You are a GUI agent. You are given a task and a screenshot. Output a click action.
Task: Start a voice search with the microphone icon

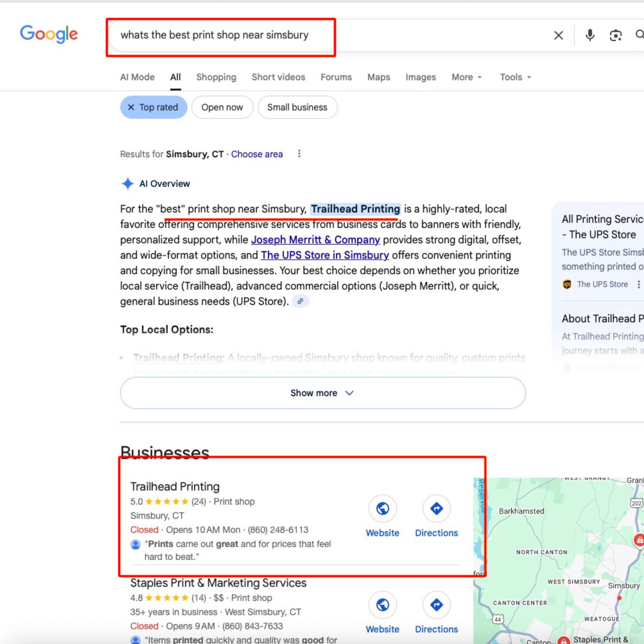point(590,35)
